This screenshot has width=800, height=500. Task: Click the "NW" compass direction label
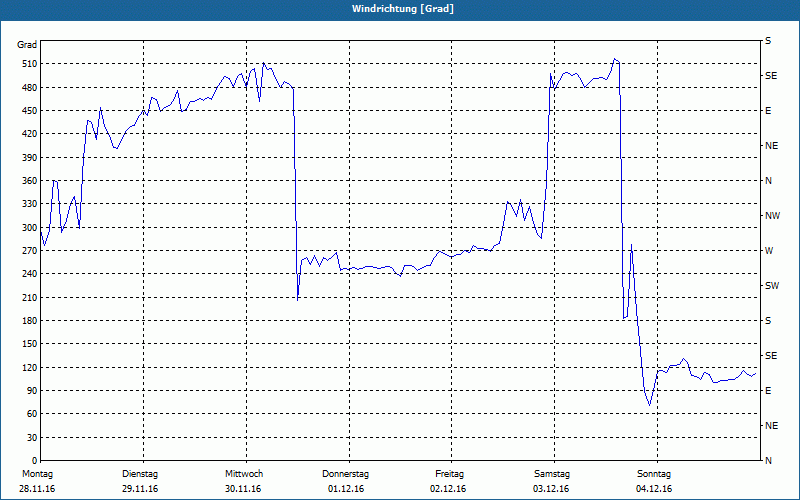(x=772, y=216)
